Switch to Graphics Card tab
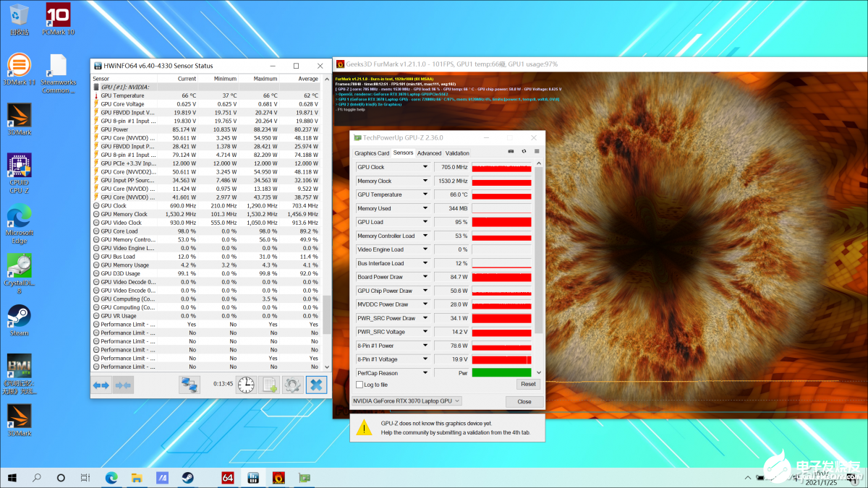Image resolution: width=868 pixels, height=488 pixels. pos(372,153)
